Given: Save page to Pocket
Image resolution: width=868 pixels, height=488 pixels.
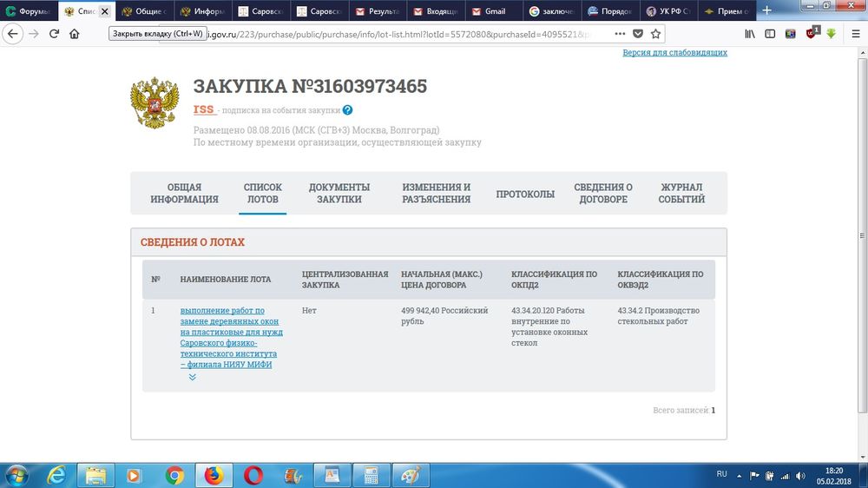Looking at the screenshot, I should coord(638,34).
